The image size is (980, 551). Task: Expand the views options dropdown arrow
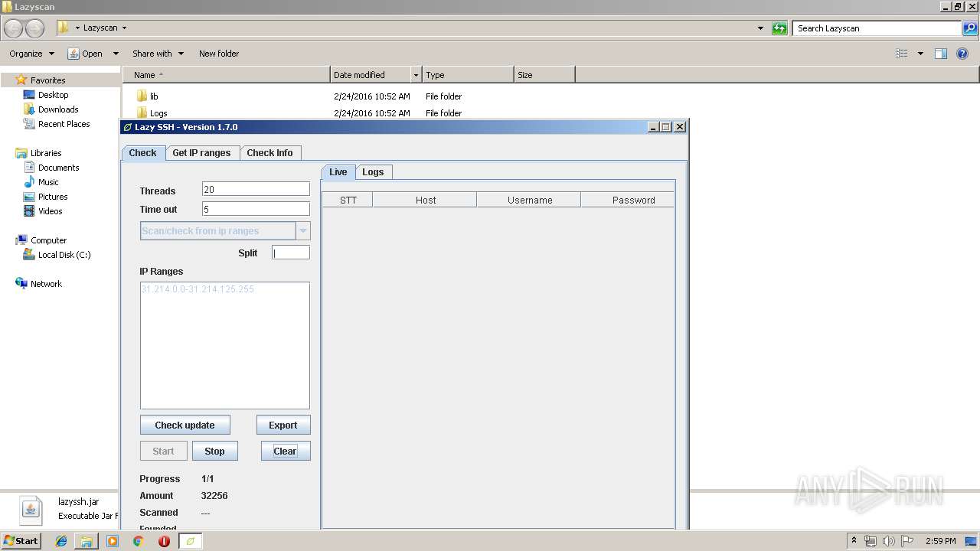click(920, 54)
